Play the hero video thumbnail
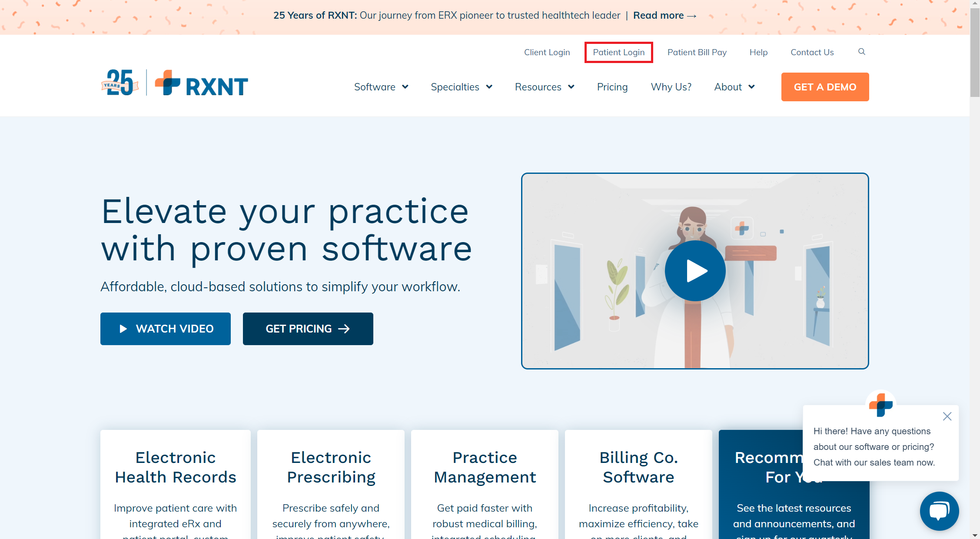 (x=694, y=271)
